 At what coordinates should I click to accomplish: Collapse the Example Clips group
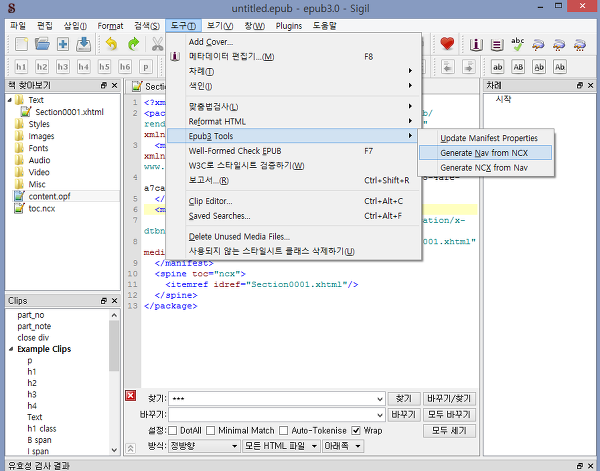click(x=11, y=349)
